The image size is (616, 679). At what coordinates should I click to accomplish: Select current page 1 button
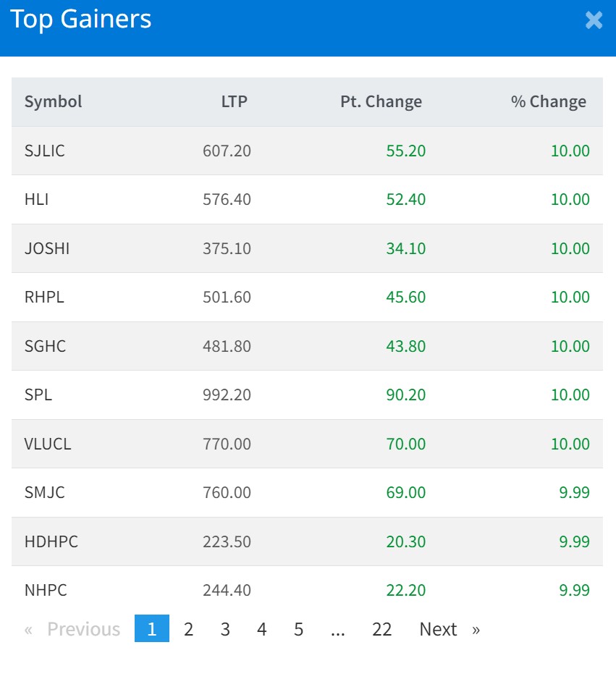(x=152, y=629)
